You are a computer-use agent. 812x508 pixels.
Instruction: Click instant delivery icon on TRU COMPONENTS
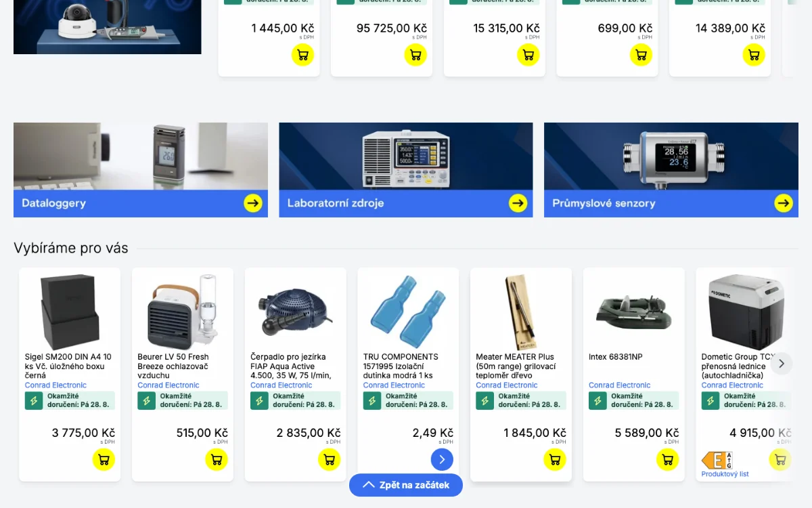click(372, 400)
